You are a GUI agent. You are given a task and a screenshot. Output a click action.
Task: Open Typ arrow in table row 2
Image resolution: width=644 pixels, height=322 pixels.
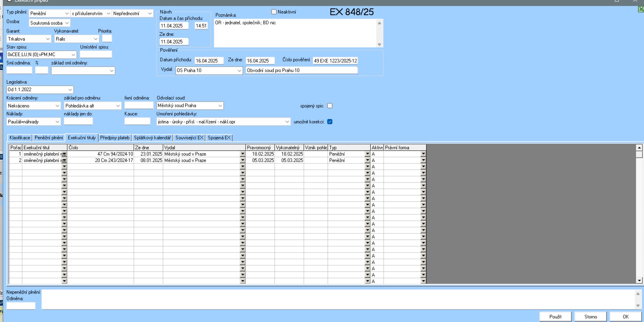tap(367, 160)
